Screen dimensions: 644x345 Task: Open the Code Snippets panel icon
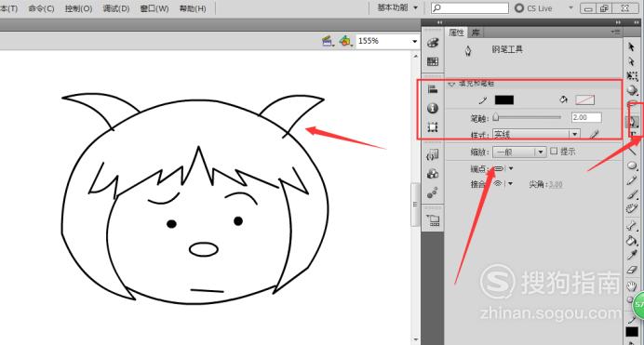point(432,154)
